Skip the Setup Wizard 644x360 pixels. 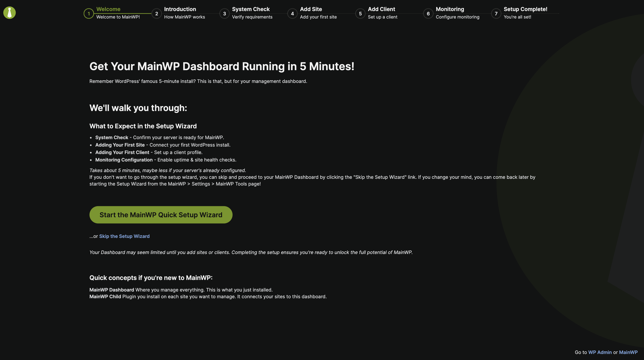[124, 236]
